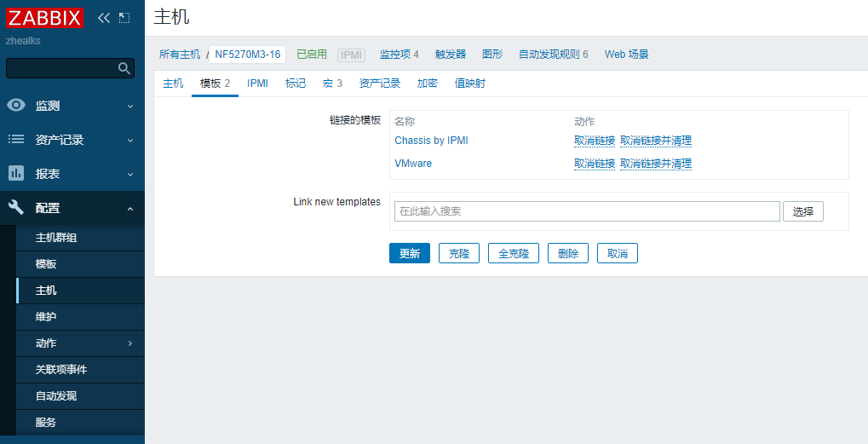The image size is (868, 444).
Task: Open the Web 场景 link
Action: [627, 55]
